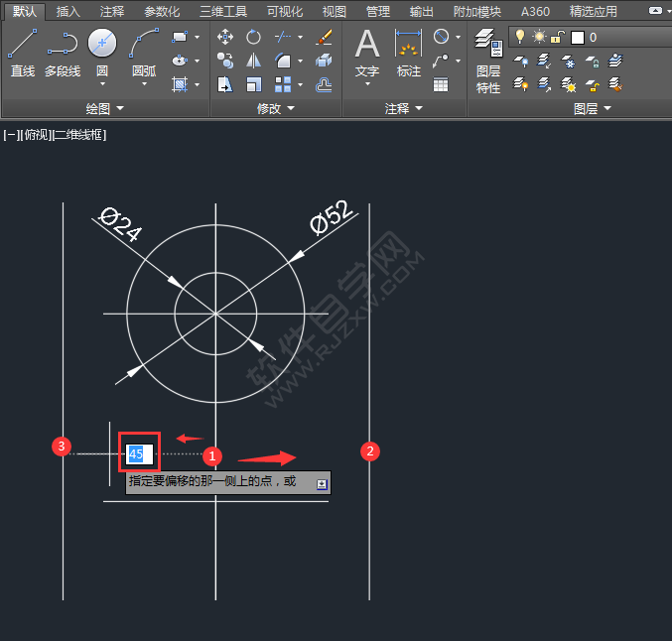Click the Rotate tool icon
Image resolution: width=672 pixels, height=641 pixels.
tap(254, 38)
